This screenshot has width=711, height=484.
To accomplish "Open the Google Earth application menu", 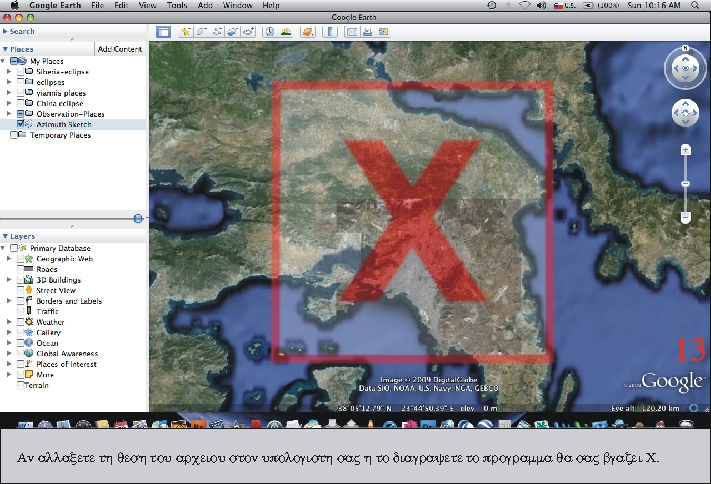I will [x=55, y=5].
